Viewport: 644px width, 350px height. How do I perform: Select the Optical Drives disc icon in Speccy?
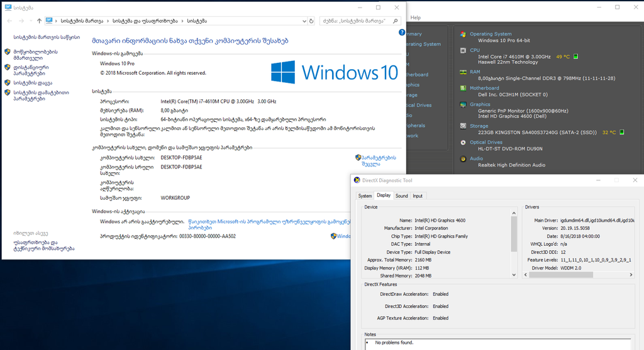(464, 143)
